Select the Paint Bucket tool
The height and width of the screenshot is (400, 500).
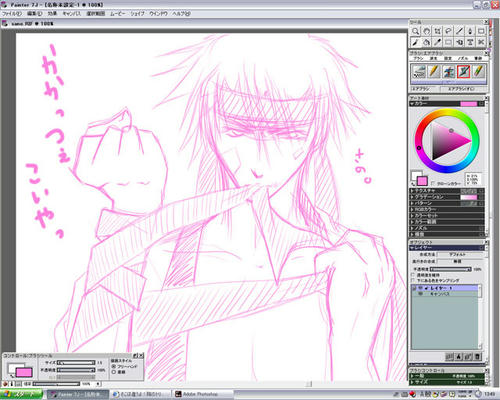coord(426,42)
